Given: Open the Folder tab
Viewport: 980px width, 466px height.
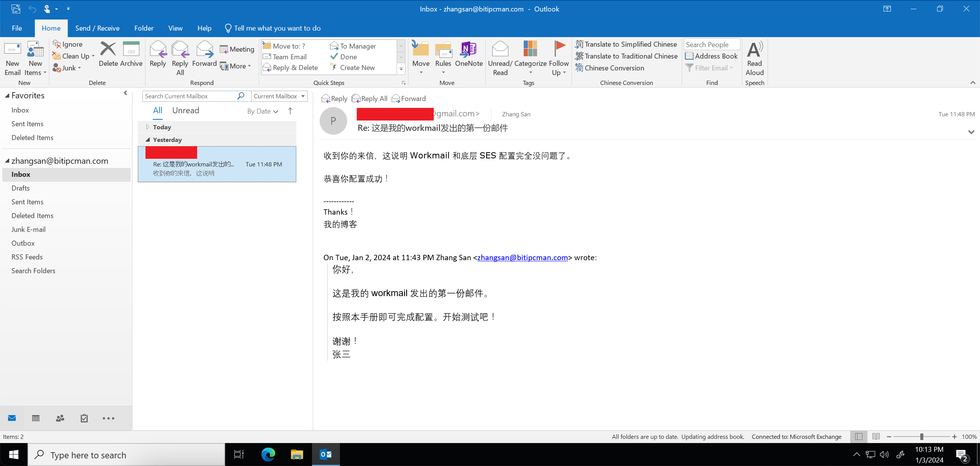Looking at the screenshot, I should 144,28.
